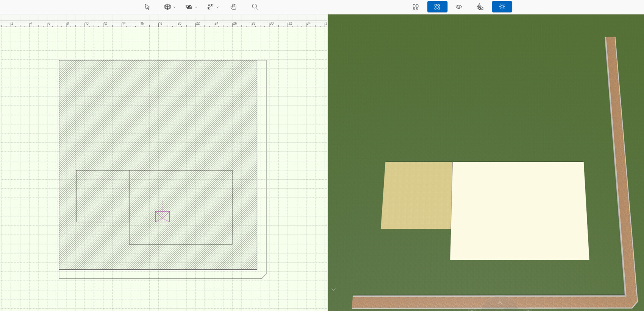Viewport: 644px width, 311px height.
Task: Click the tan floor in 3D view
Action: tap(416, 196)
